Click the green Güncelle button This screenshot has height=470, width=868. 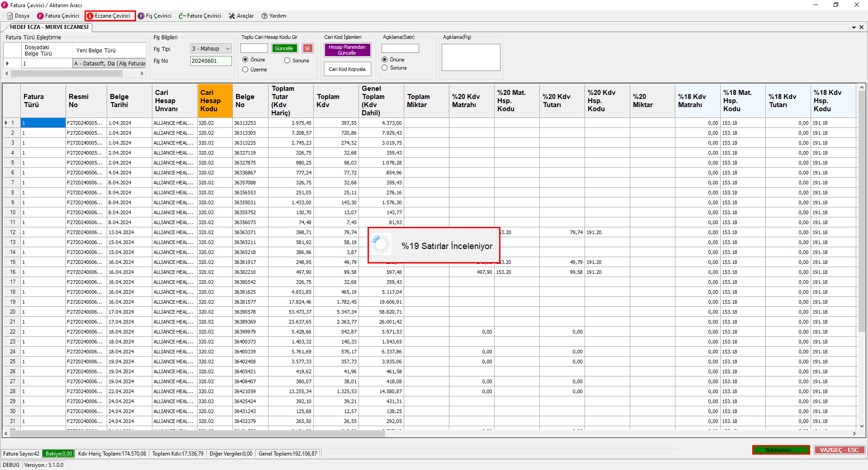[x=284, y=48]
